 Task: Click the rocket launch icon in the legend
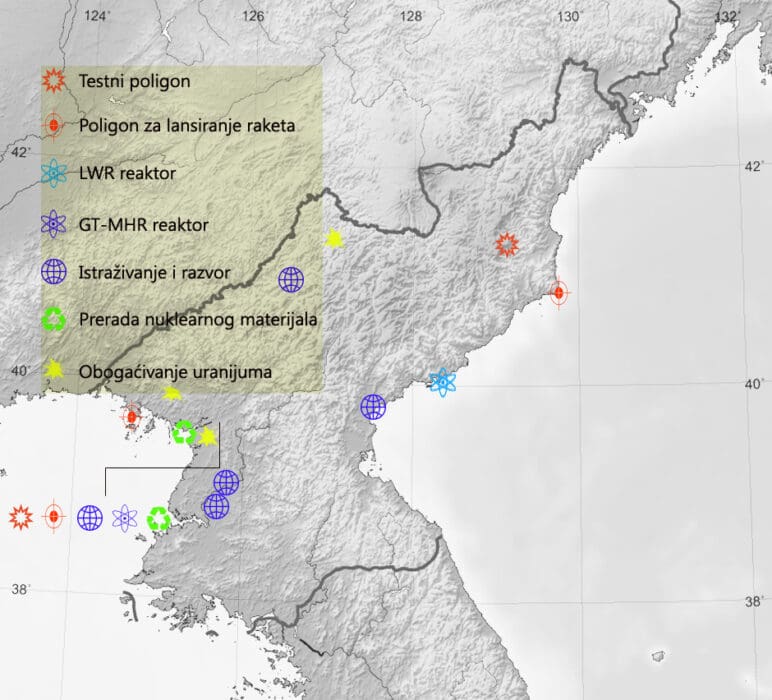coord(54,127)
